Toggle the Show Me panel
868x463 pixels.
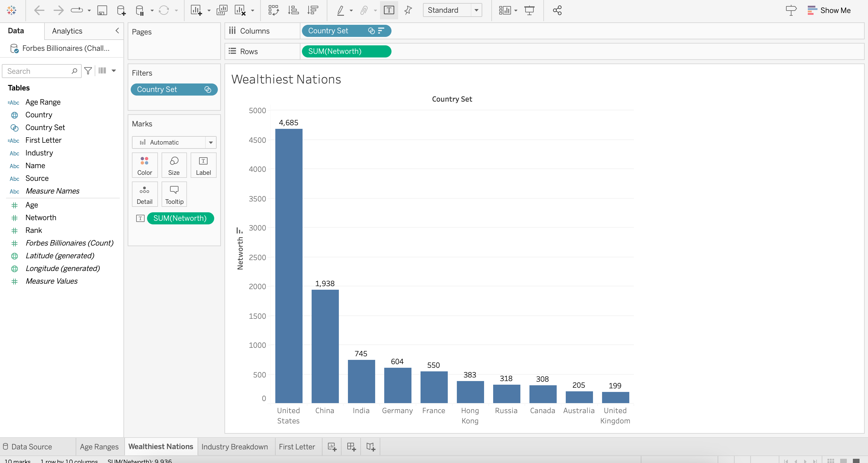pyautogui.click(x=829, y=11)
